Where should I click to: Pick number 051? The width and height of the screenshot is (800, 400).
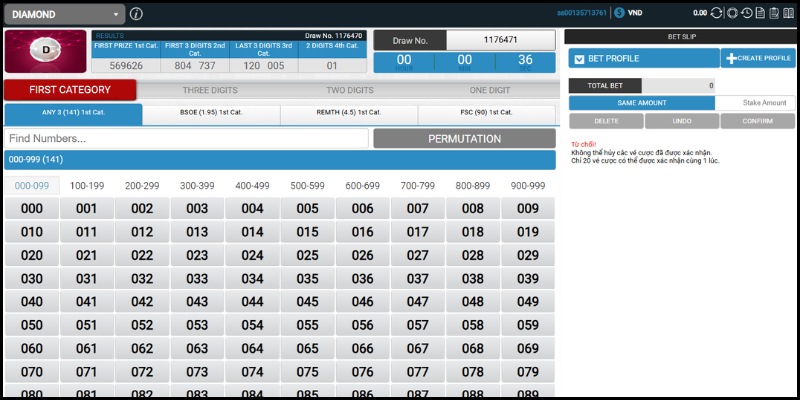[x=87, y=326]
